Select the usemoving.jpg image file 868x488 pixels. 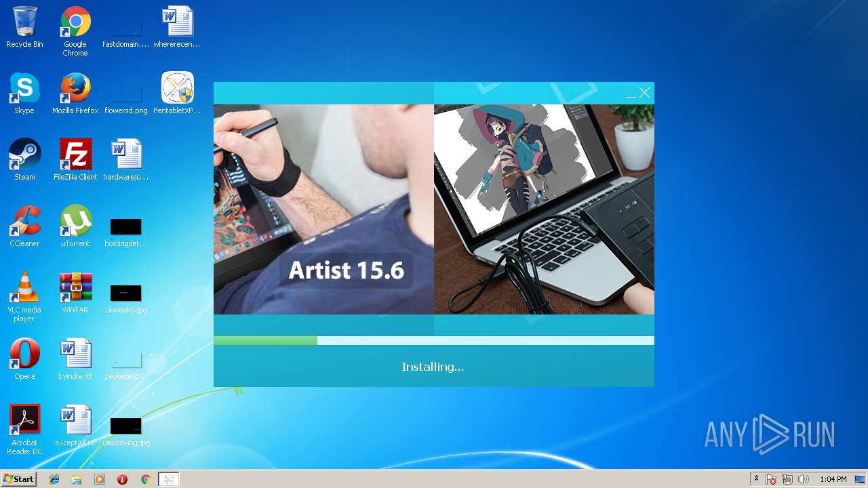tap(126, 426)
